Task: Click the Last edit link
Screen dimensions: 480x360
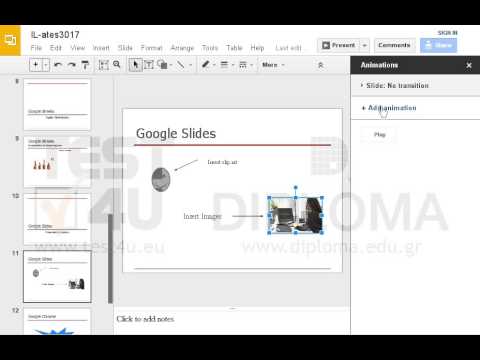Action: tap(288, 48)
